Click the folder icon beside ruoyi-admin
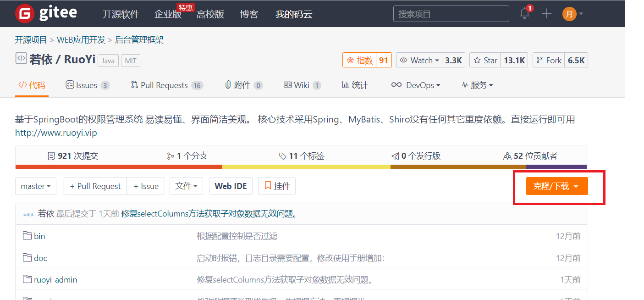Screen dimensions: 644x300 [27, 279]
